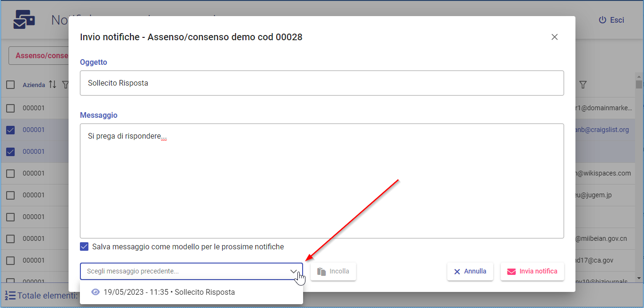The width and height of the screenshot is (644, 308).
Task: Expand the Scegli messaggio precedente dropdown arrow
Action: (294, 272)
